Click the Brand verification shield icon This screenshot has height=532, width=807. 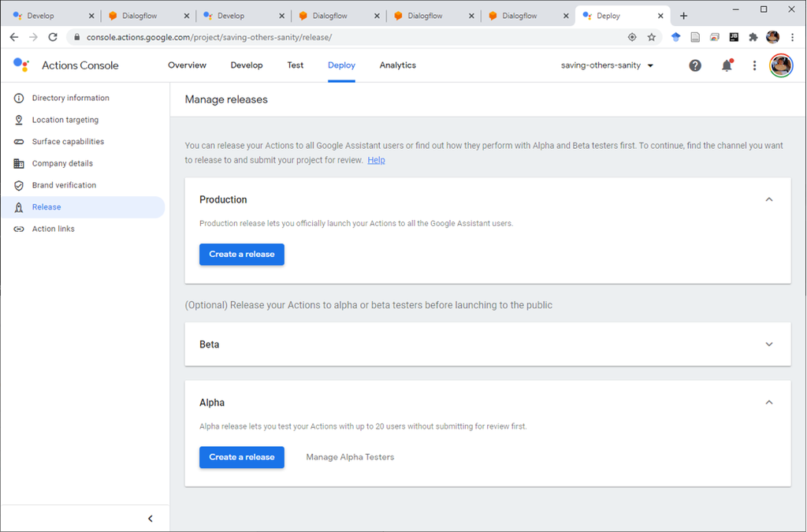click(19, 185)
